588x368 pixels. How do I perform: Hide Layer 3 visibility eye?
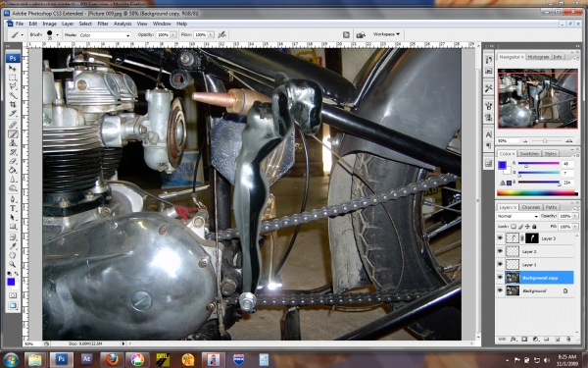[x=500, y=238]
